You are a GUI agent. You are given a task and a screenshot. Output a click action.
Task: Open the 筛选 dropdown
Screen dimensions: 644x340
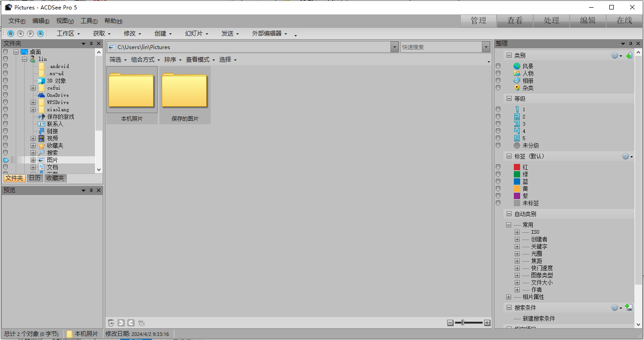pyautogui.click(x=118, y=59)
